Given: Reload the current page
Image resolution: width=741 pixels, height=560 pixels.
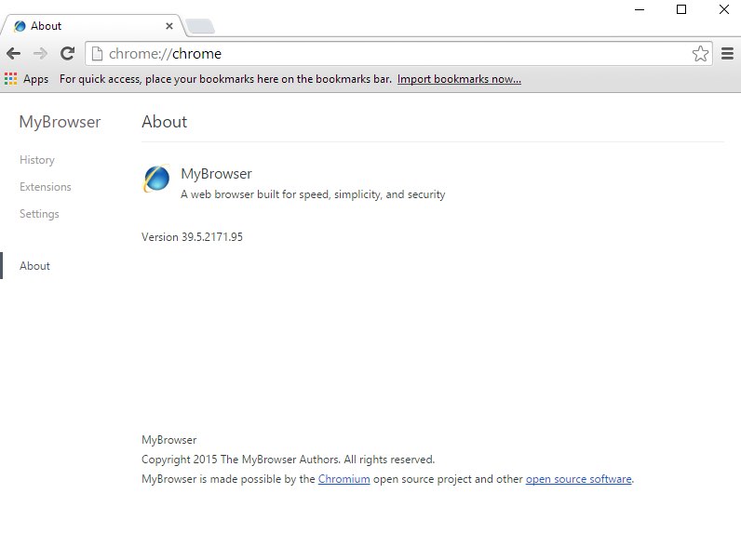Looking at the screenshot, I should [x=67, y=54].
